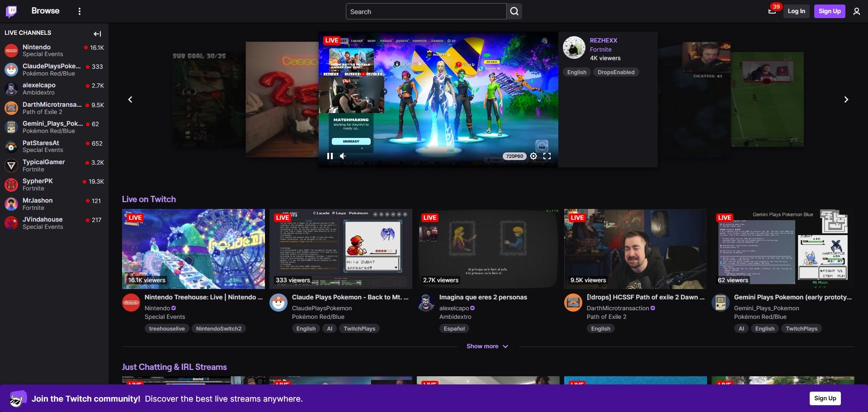
Task: Open Special Events category under Nintendo card
Action: [x=165, y=317]
